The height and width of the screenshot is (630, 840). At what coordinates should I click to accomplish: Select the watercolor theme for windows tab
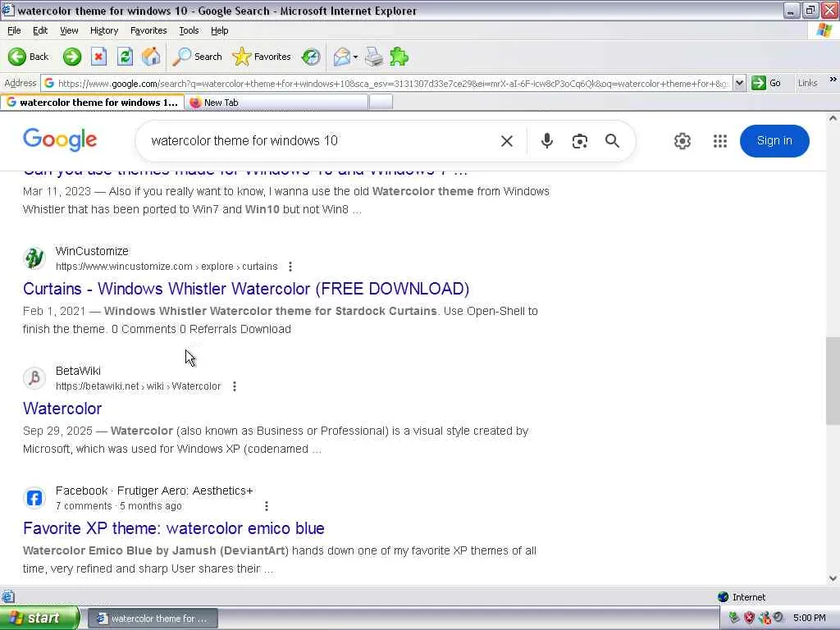92,103
